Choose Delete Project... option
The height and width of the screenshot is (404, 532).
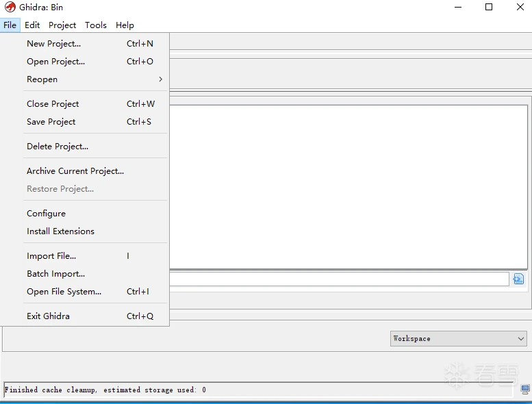(58, 147)
